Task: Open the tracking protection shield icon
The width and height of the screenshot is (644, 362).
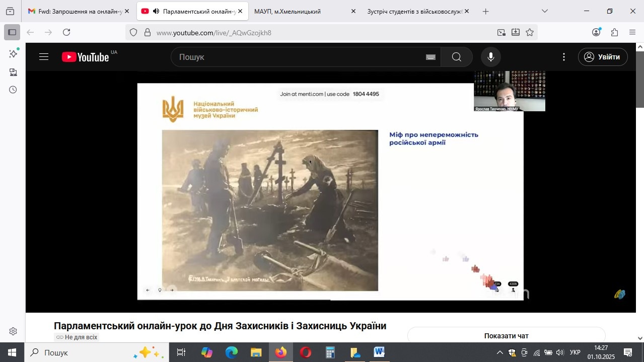Action: click(133, 32)
